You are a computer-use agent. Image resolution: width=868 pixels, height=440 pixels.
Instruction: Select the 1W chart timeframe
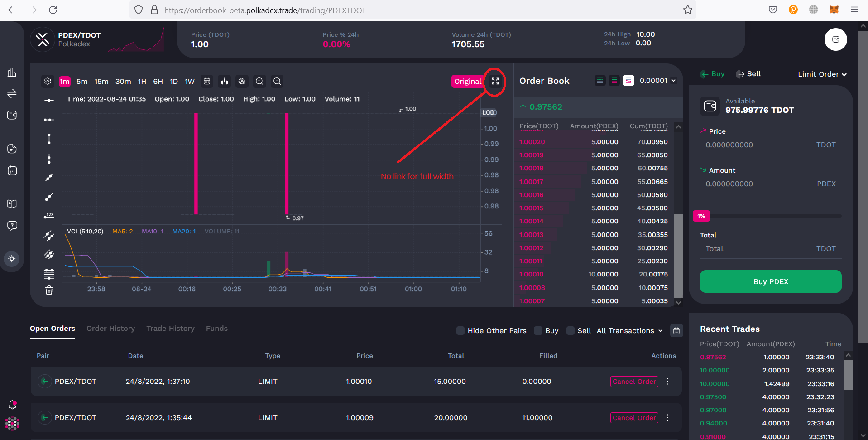click(189, 81)
